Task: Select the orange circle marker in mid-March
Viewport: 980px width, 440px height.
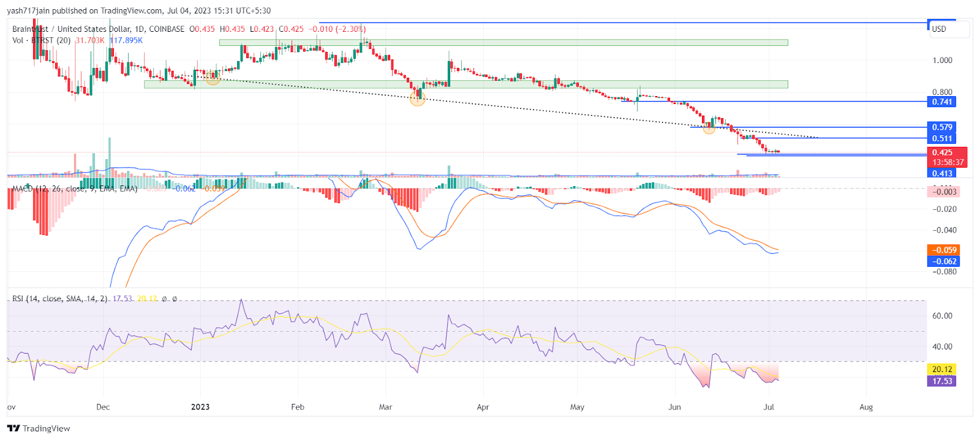Action: point(417,99)
